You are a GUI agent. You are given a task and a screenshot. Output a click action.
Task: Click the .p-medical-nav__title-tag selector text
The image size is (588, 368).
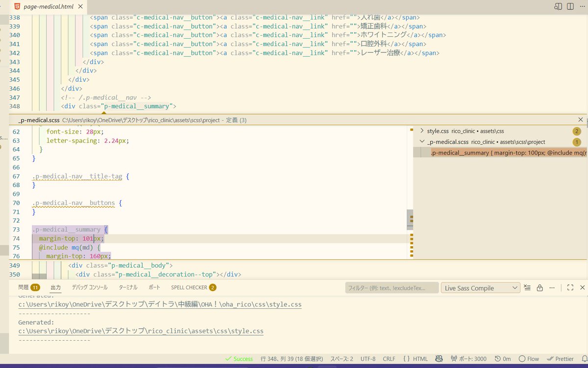(77, 176)
